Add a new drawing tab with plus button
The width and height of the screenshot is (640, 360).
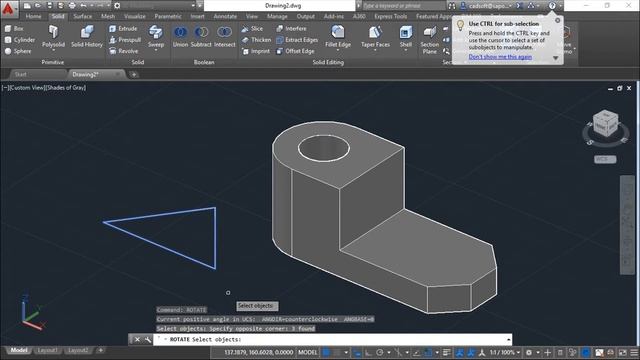(133, 74)
